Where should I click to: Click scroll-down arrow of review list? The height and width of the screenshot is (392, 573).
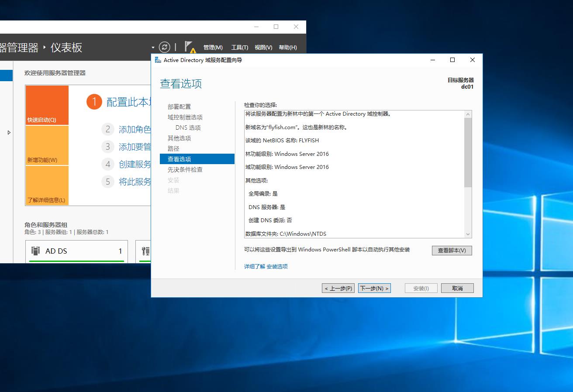(468, 234)
